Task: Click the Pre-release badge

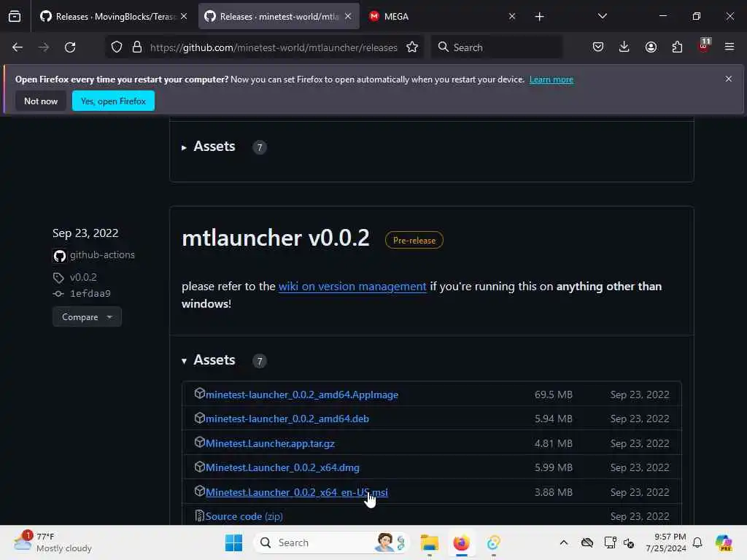Action: point(414,240)
